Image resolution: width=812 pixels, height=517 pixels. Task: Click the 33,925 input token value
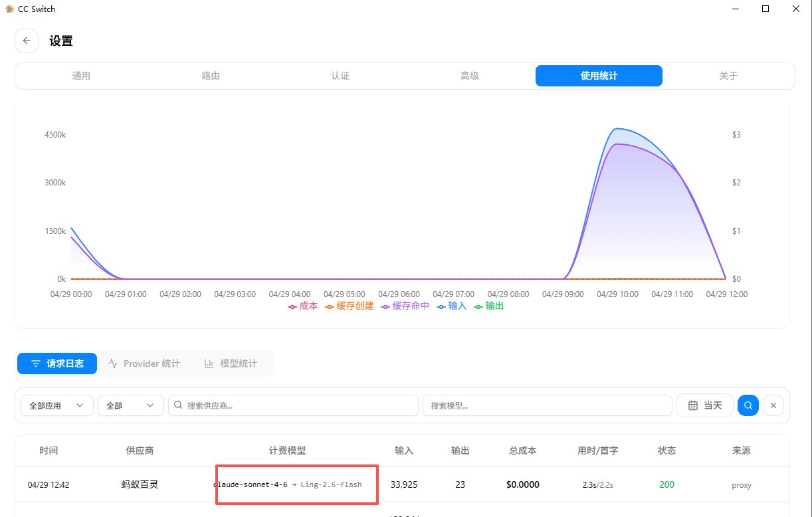(x=404, y=485)
